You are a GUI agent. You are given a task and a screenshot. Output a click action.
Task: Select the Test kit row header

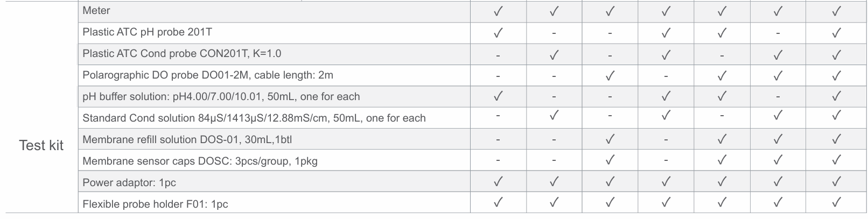[x=41, y=145]
